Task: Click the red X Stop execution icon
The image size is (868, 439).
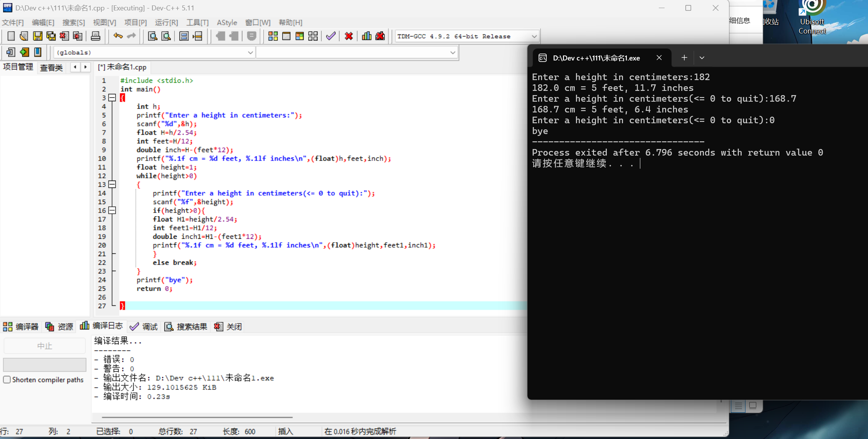Action: (349, 36)
